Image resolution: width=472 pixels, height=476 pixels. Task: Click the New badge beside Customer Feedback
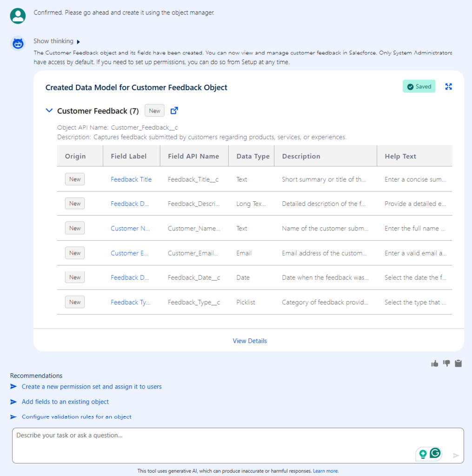click(154, 111)
